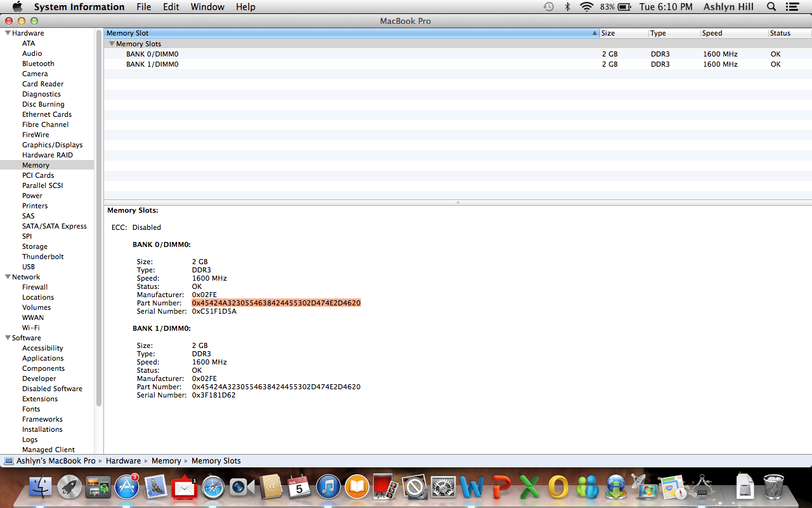Click the Wi-Fi status icon
This screenshot has width=812, height=508.
point(587,7)
